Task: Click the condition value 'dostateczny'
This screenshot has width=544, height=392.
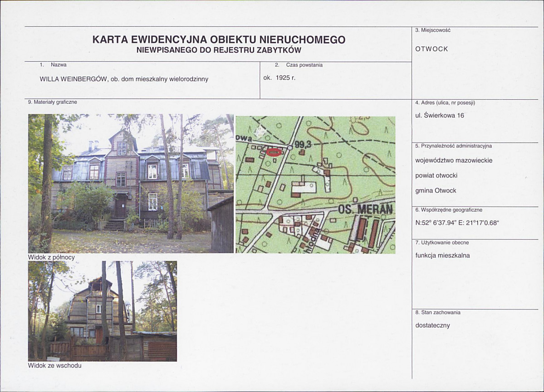Action: coord(433,326)
